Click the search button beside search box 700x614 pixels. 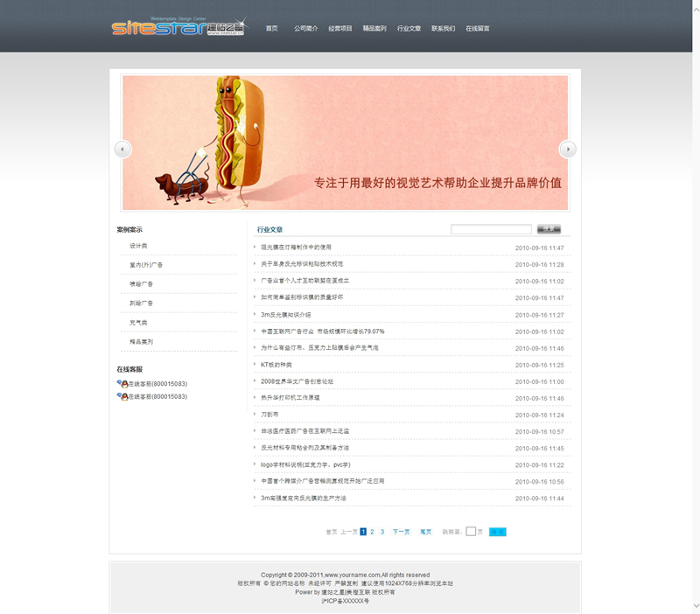tap(549, 229)
